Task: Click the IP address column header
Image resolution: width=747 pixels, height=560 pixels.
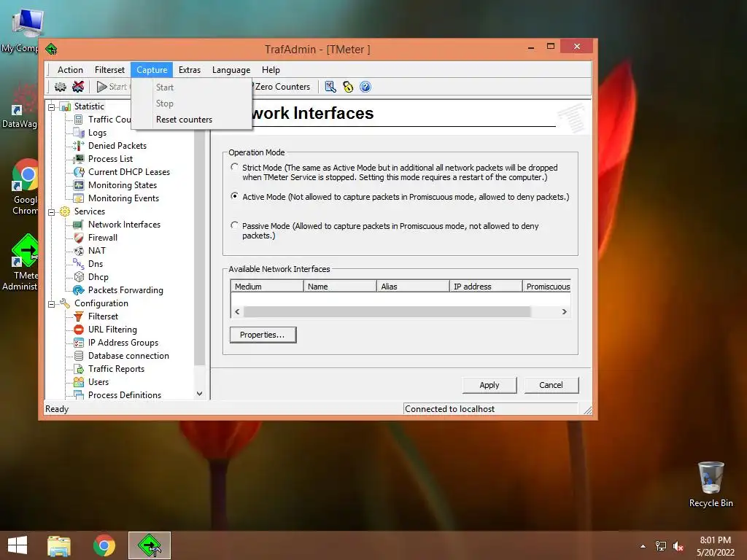Action: (486, 286)
